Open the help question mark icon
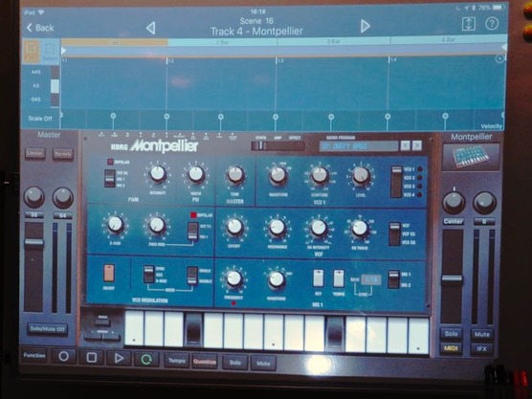This screenshot has height=399, width=532. tap(492, 24)
